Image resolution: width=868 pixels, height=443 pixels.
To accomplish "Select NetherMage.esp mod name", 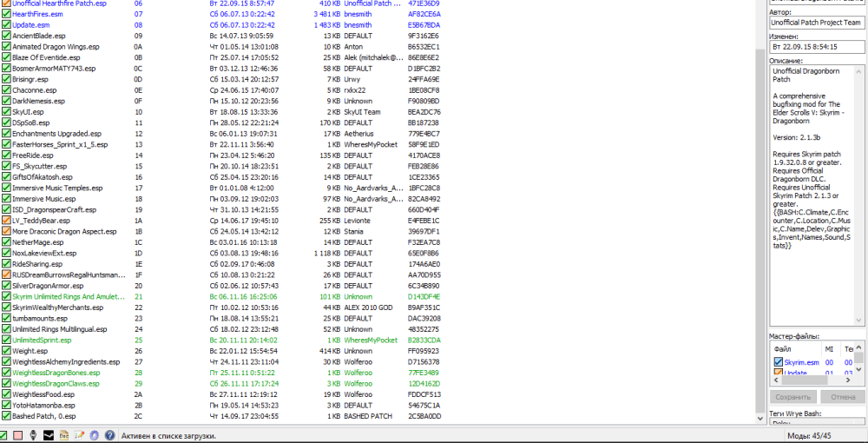I will coord(37,242).
